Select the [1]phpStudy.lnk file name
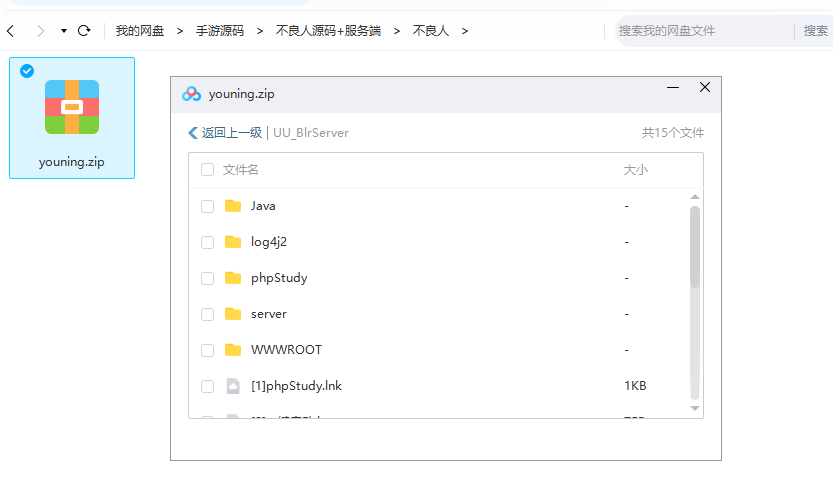The width and height of the screenshot is (833, 492). [x=296, y=386]
